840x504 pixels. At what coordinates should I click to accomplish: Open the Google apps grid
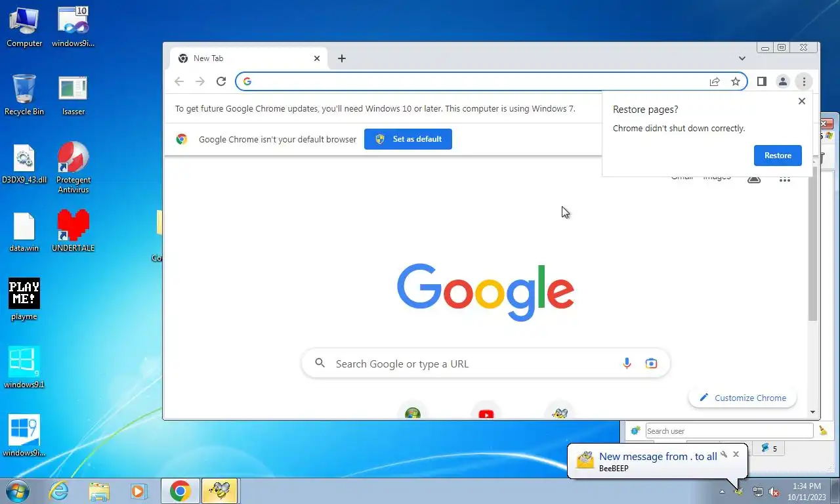[785, 178]
